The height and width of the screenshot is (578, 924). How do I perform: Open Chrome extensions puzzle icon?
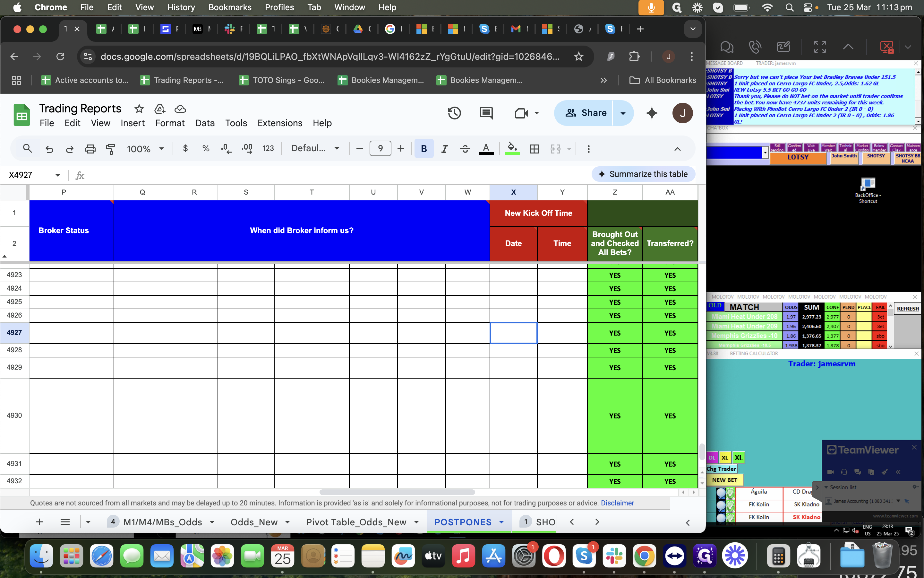pyautogui.click(x=634, y=57)
